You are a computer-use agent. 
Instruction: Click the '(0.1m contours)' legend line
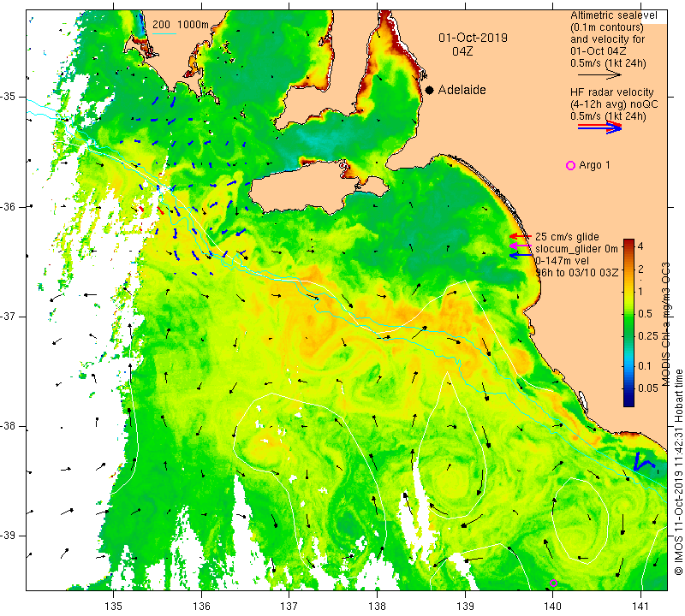coord(606,27)
